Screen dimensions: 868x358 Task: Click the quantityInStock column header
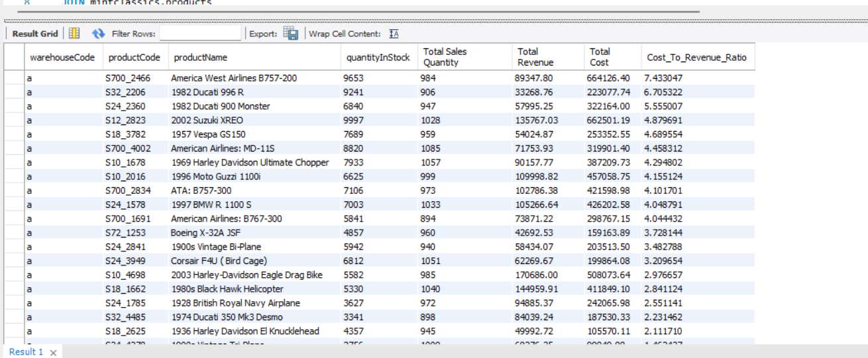click(x=378, y=58)
